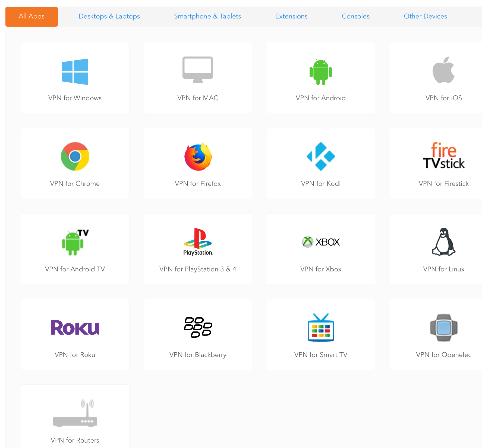Screen dimensions: 482x448
Task: Click the Linux penguin icon
Action: (444, 242)
